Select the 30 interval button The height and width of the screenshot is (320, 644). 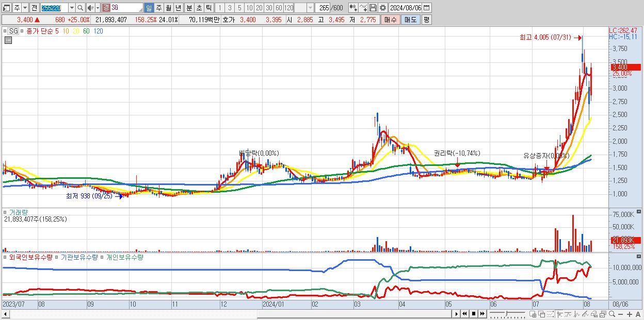tap(269, 8)
